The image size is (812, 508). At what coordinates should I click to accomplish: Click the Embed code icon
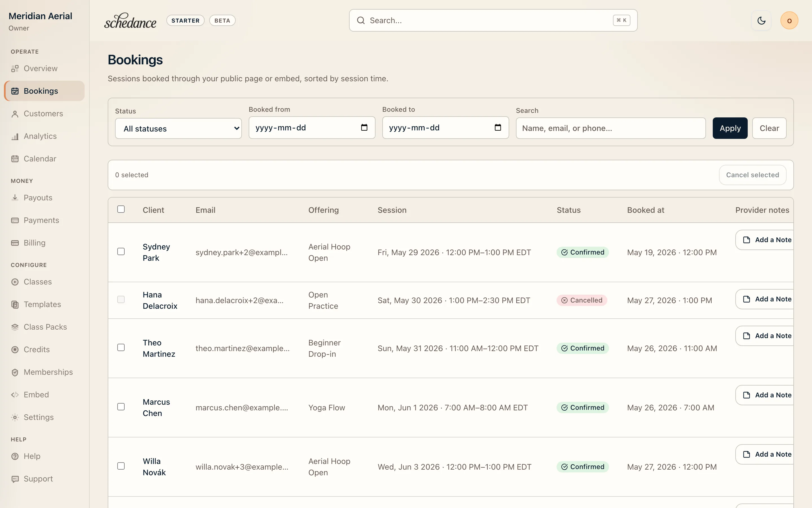pyautogui.click(x=15, y=395)
